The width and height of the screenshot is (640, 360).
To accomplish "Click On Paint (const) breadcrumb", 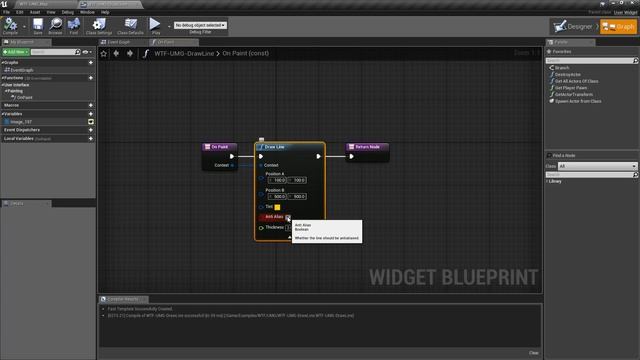I will [x=245, y=53].
